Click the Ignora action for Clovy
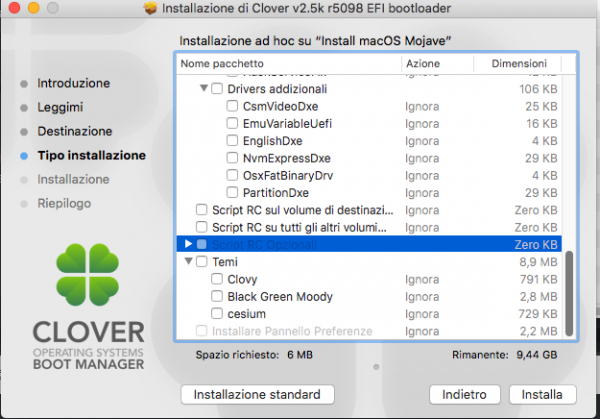The image size is (600, 419). (422, 279)
